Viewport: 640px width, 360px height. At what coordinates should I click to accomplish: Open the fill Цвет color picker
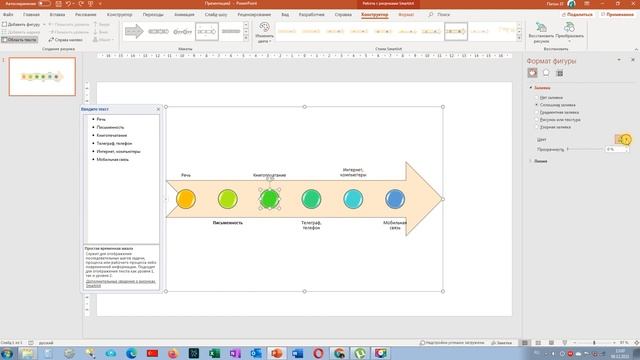coord(622,140)
